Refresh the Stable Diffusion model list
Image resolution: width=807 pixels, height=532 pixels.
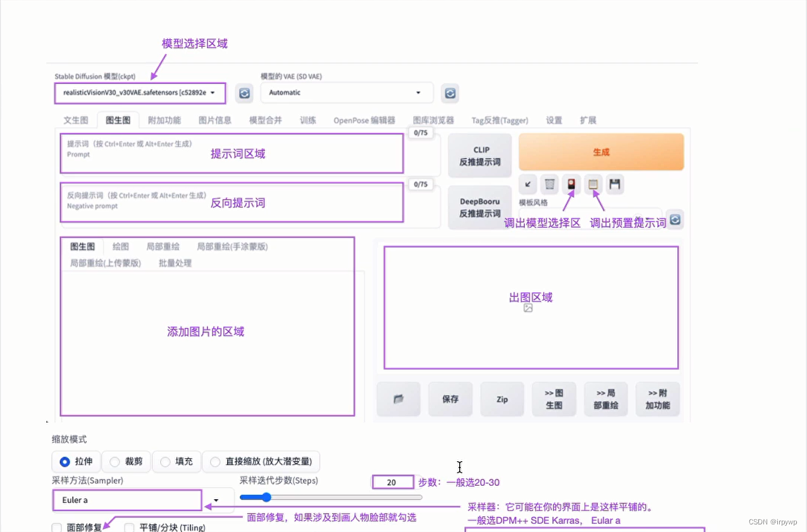[244, 93]
